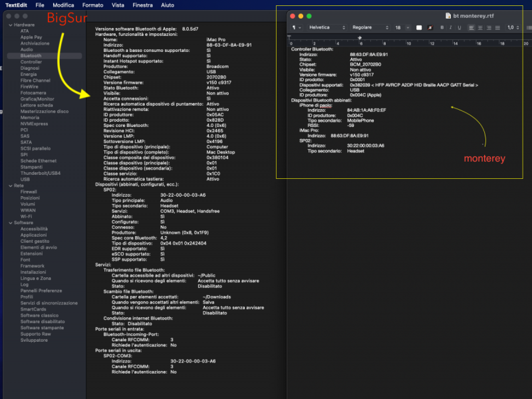Open Regolare typeface style dropdown
The height and width of the screenshot is (399, 532).
368,27
